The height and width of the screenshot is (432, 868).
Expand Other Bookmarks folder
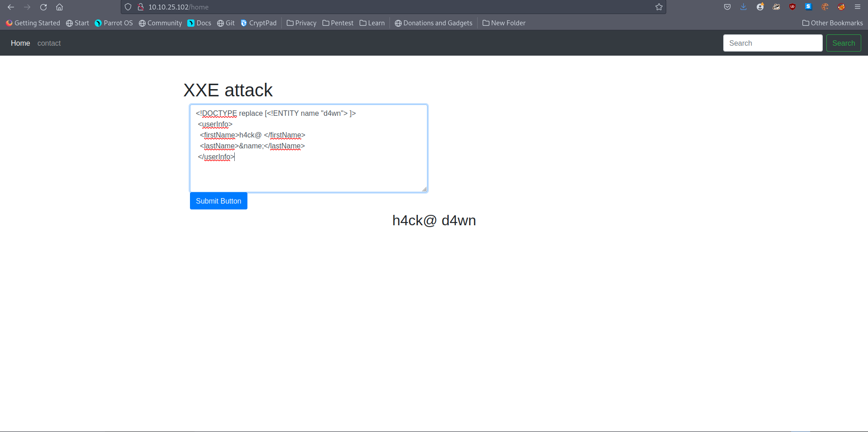point(832,23)
